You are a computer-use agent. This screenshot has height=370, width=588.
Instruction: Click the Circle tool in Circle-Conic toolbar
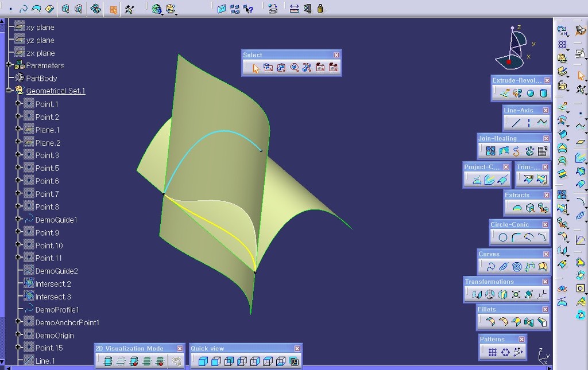pyautogui.click(x=503, y=237)
